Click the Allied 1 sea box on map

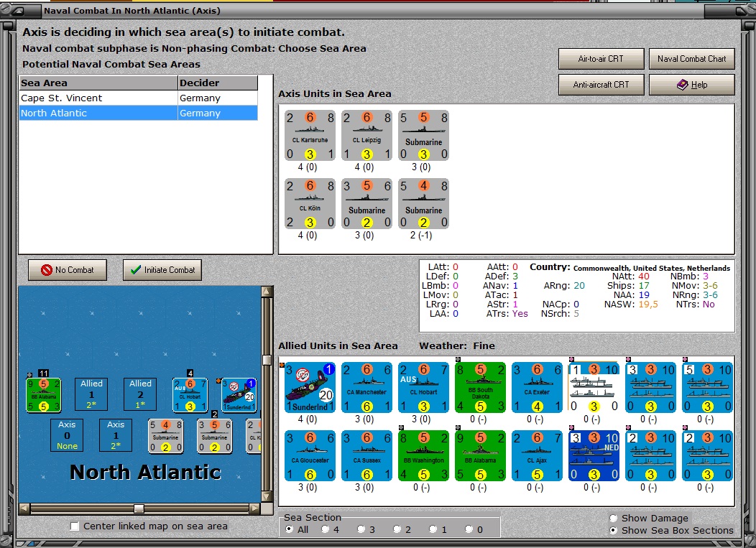click(91, 394)
